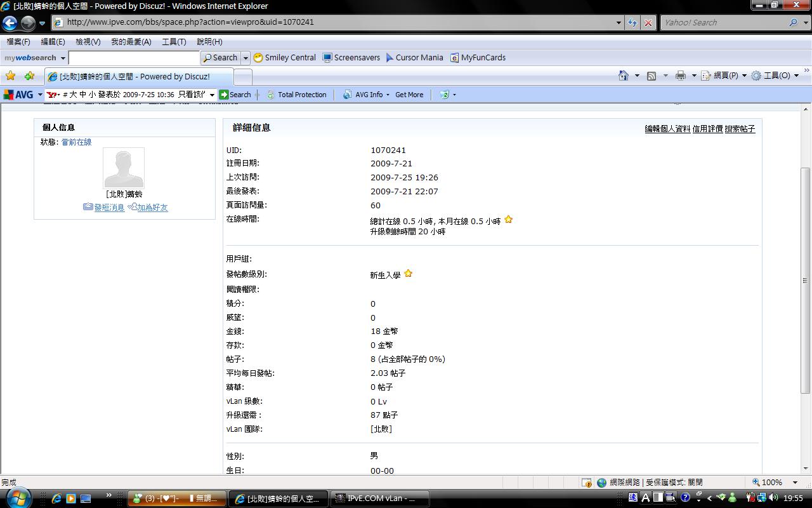Expand the address bar history dropdown
The width and height of the screenshot is (812, 508).
pyautogui.click(x=619, y=22)
